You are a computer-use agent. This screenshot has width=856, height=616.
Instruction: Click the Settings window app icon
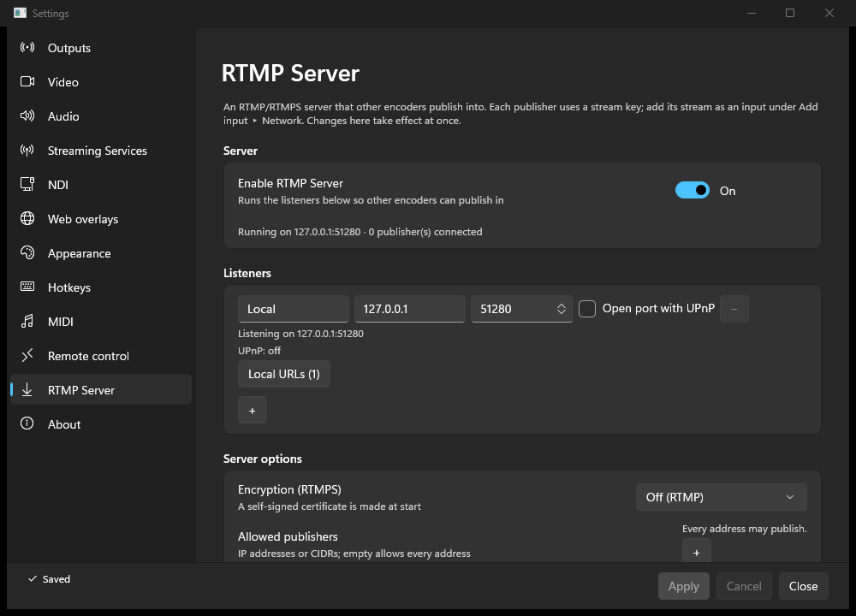tap(21, 13)
